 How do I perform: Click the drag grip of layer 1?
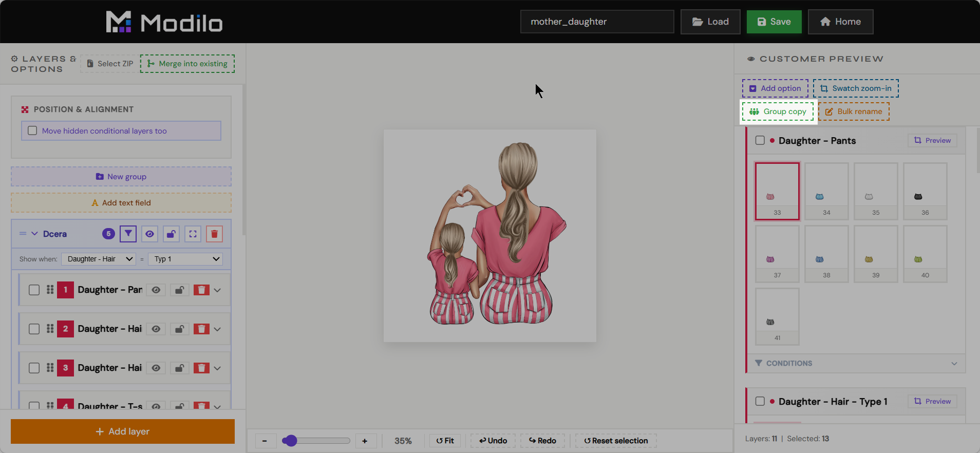[x=50, y=290]
